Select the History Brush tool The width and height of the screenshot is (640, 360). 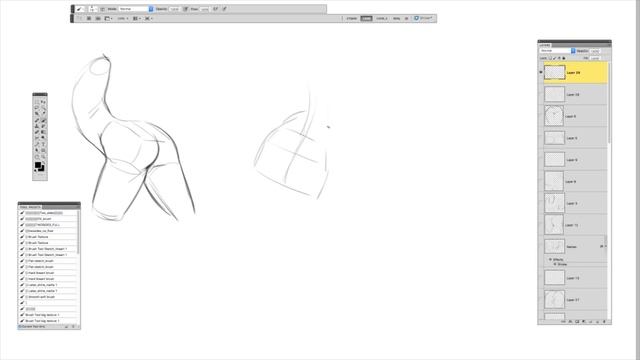coord(43,127)
